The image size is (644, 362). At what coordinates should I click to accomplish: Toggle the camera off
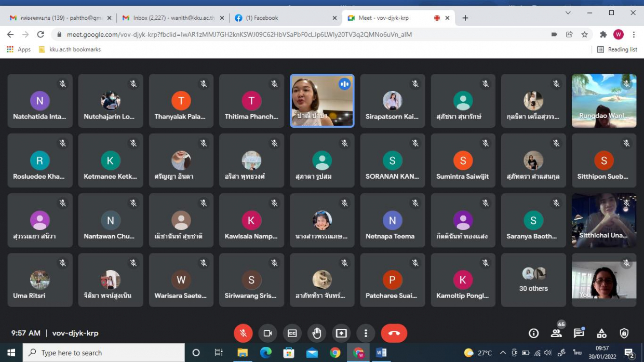pos(267,333)
